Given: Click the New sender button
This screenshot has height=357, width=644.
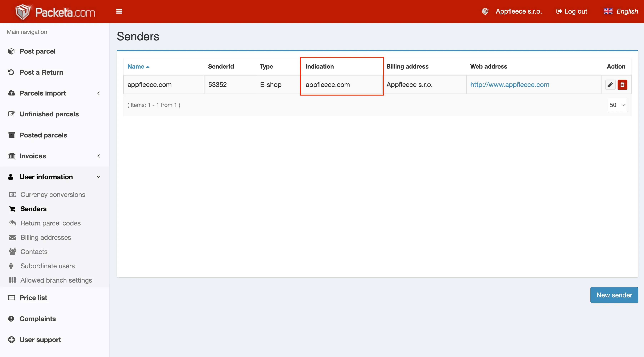Looking at the screenshot, I should (614, 295).
